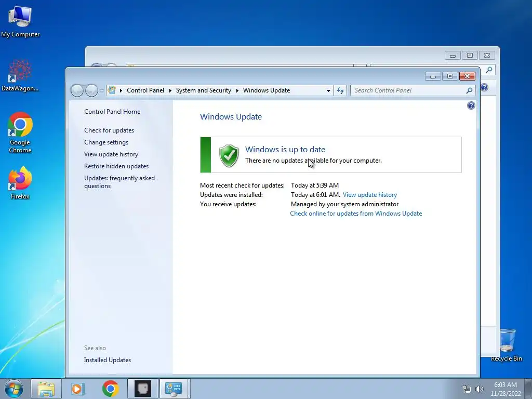
Task: Open Updates: frequently asked questions
Action: click(x=119, y=182)
